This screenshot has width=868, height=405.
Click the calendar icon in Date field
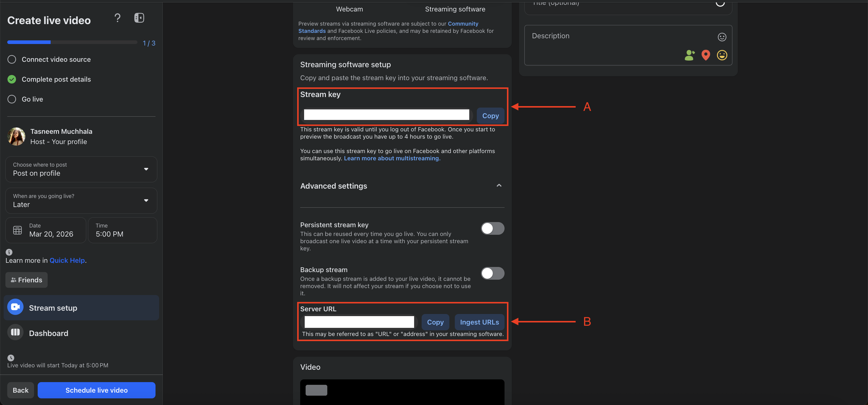[x=17, y=230]
